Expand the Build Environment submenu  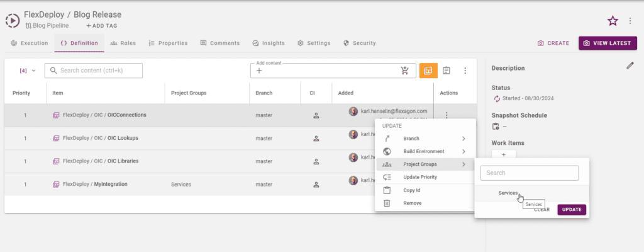tap(425, 152)
